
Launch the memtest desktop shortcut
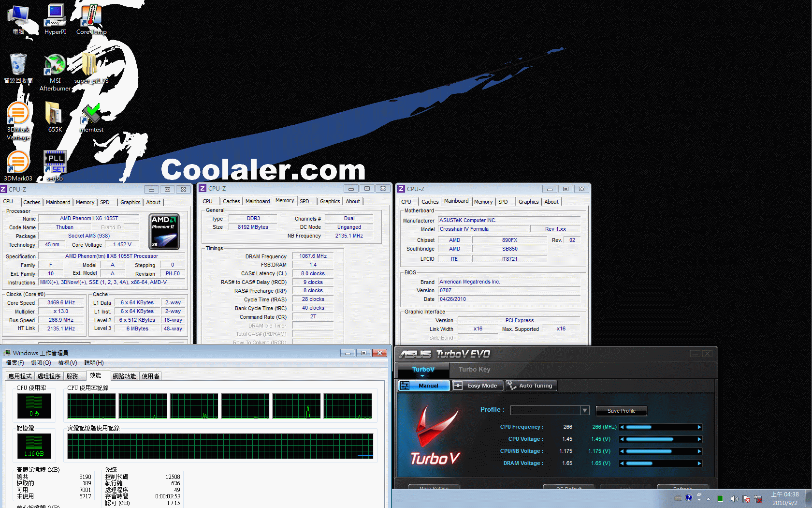click(91, 118)
